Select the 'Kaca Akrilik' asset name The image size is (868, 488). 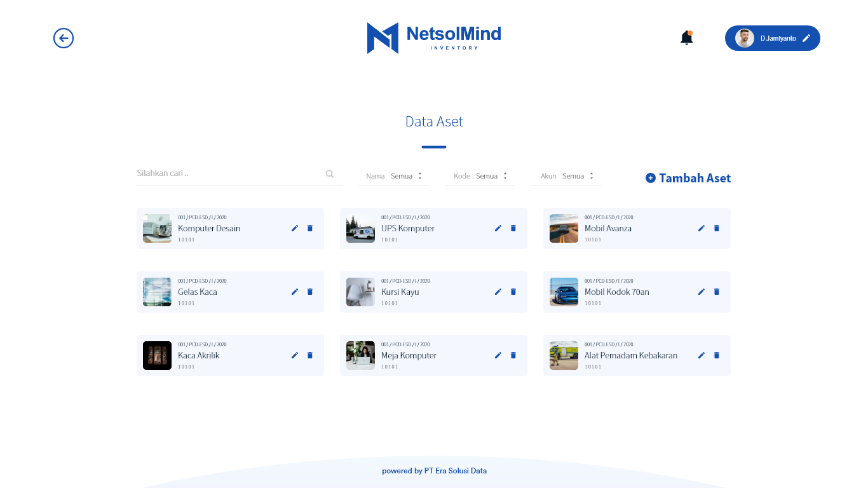pos(199,355)
